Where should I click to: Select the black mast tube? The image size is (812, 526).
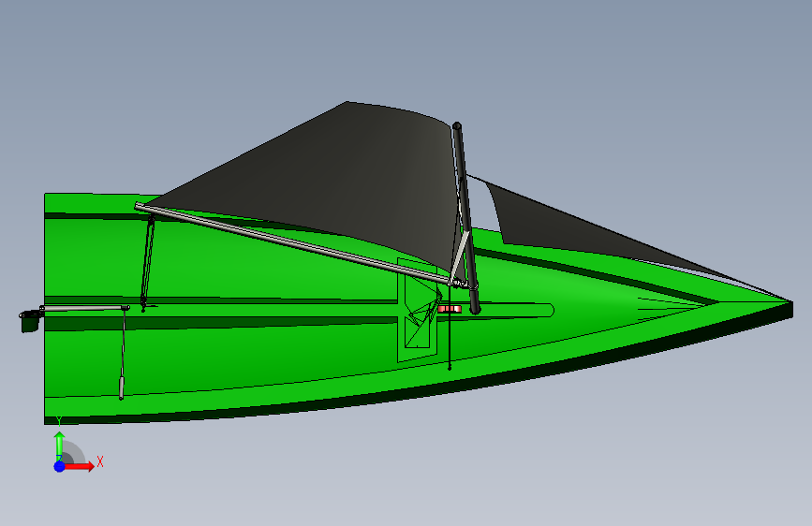pyautogui.click(x=465, y=217)
